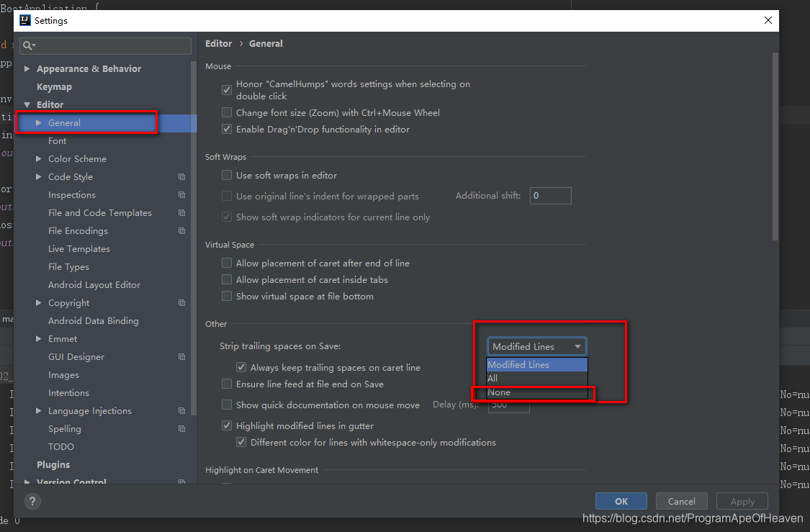Check Allow placement of caret after end of line

coord(227,263)
